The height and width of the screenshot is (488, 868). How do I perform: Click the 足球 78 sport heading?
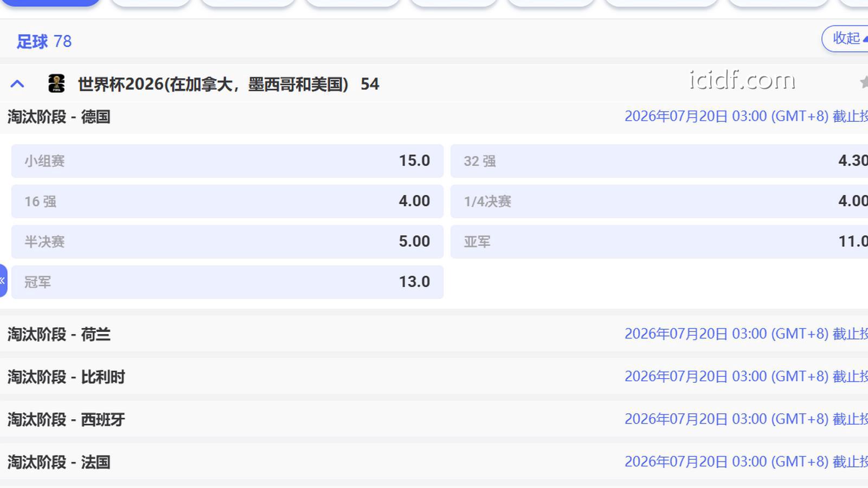click(x=44, y=42)
